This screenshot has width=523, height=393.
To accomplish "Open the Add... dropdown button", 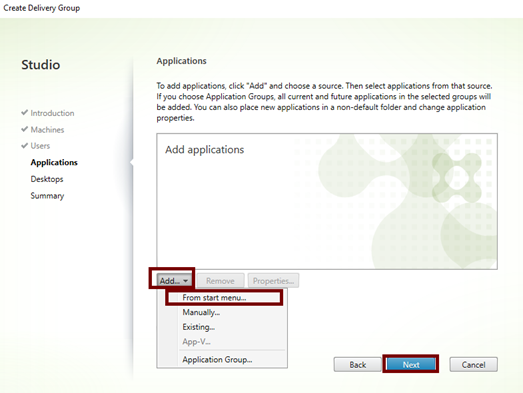I will click(173, 281).
